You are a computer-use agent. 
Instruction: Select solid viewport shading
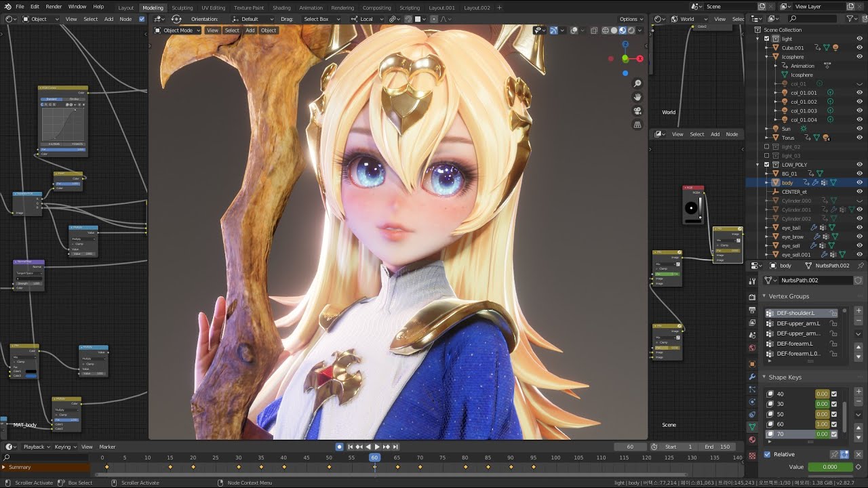pos(614,30)
